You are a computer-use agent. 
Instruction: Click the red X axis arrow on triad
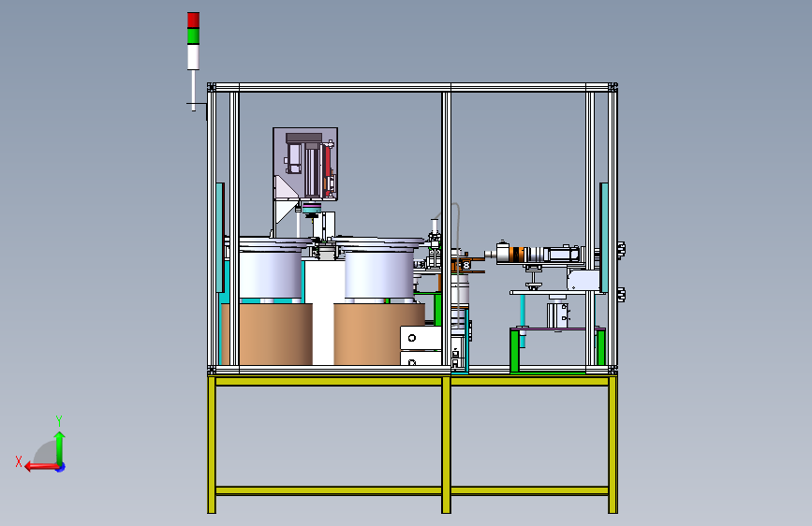coord(41,467)
